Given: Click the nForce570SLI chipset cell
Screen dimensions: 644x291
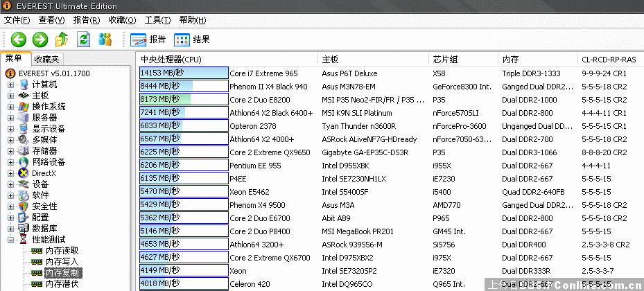Looking at the screenshot, I should 455,113.
